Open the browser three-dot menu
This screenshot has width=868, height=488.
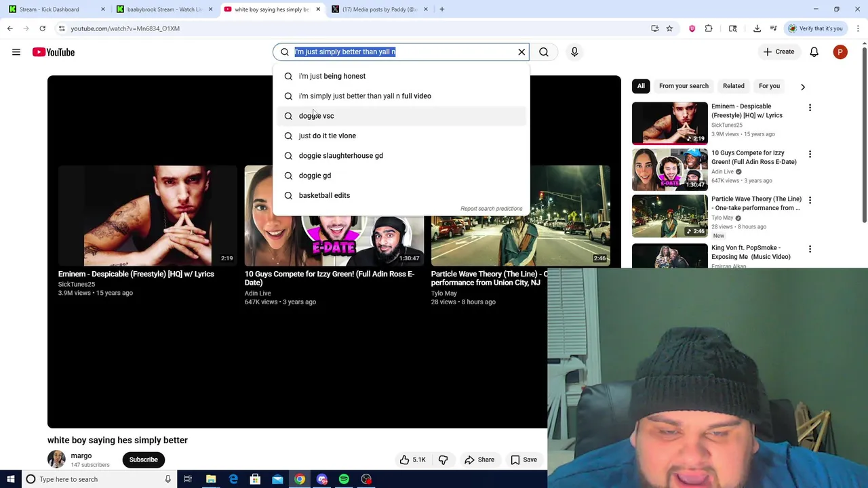pos(858,28)
